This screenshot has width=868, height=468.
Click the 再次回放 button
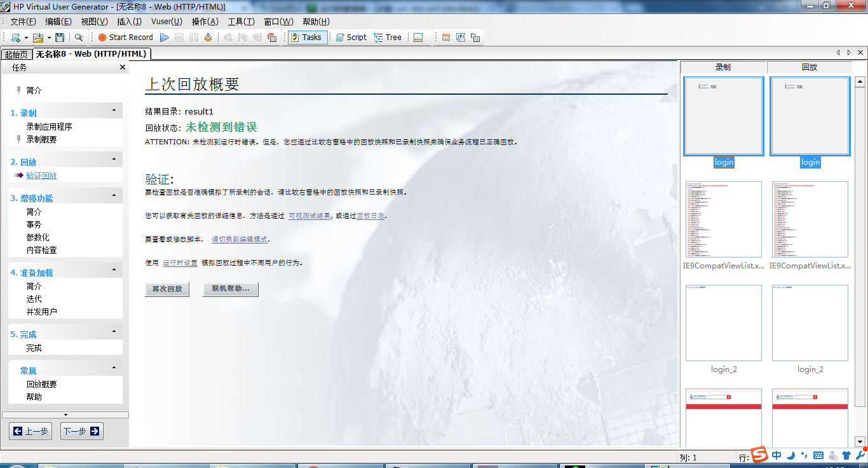click(x=167, y=289)
